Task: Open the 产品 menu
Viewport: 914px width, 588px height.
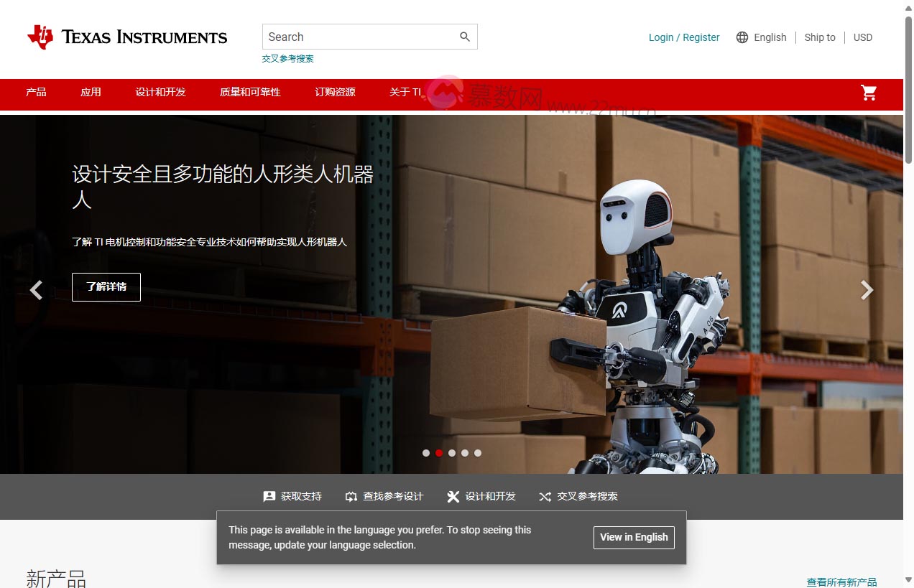Action: coord(36,92)
